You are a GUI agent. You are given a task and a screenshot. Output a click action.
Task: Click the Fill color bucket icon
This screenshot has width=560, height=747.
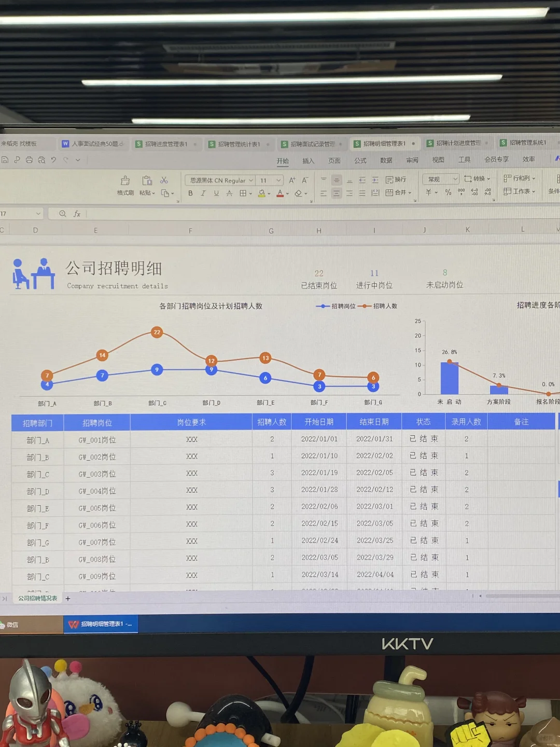click(262, 193)
